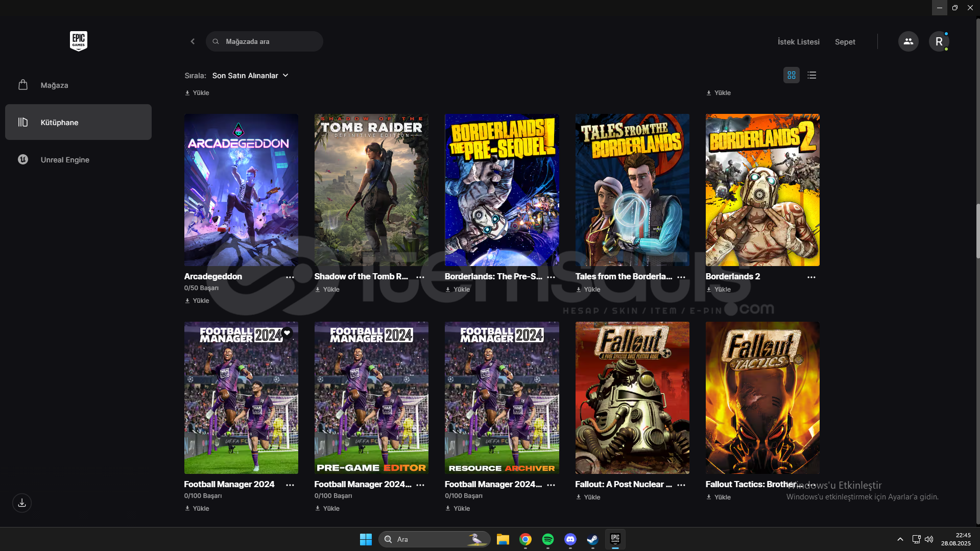980x551 pixels.
Task: Open the friends list icon
Action: [908, 41]
